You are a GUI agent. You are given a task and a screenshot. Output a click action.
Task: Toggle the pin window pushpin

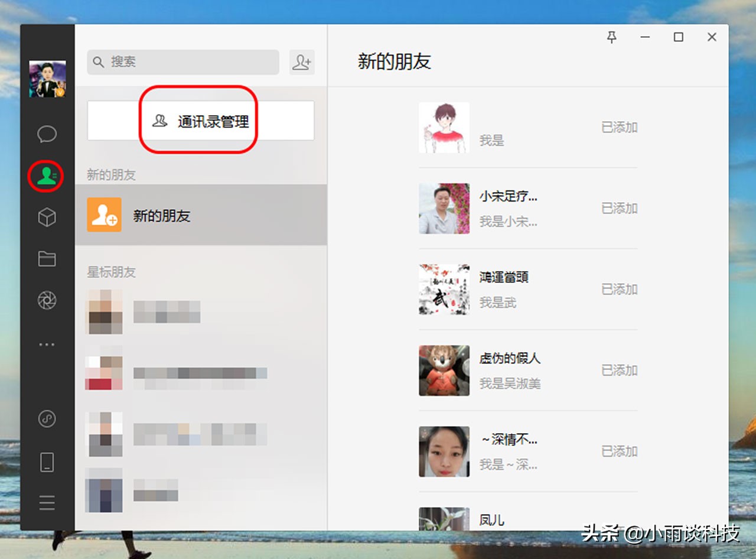pos(612,37)
